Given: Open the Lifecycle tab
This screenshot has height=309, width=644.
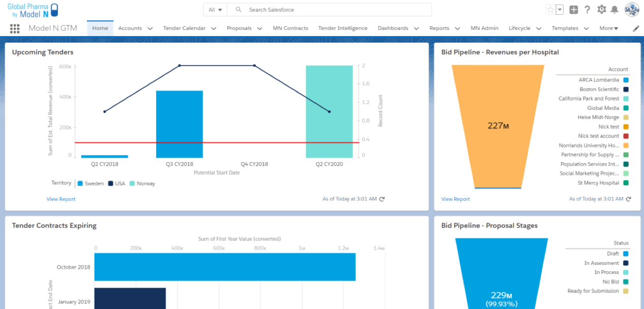Looking at the screenshot, I should (519, 28).
